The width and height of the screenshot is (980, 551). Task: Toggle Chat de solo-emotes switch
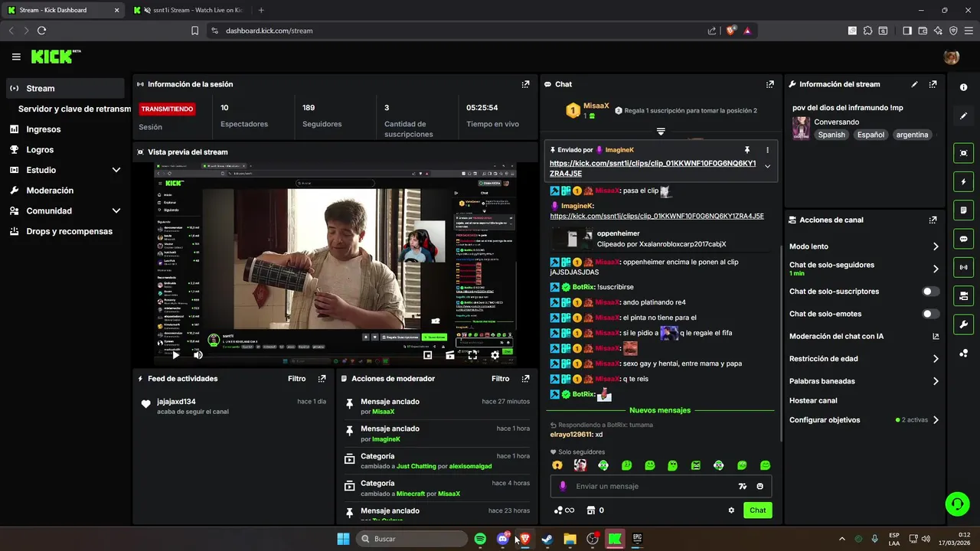click(930, 314)
